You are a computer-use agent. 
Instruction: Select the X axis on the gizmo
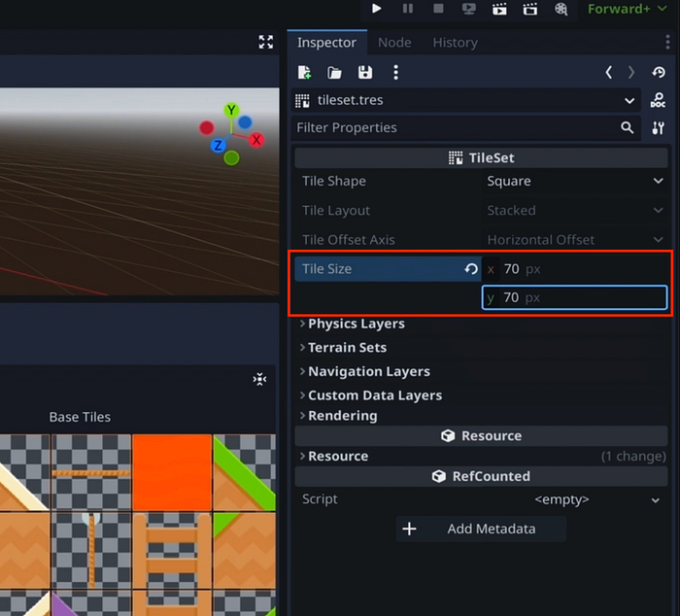(x=256, y=140)
